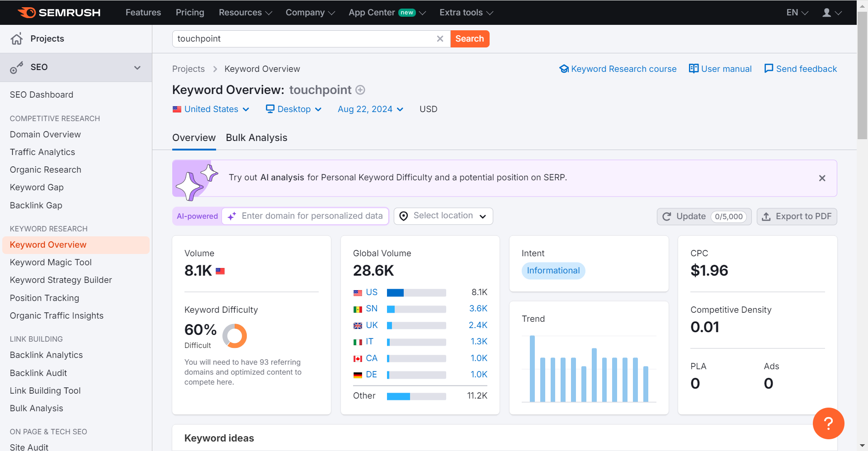Click the tallest first bar in Trend chart
Viewport: 868px width, 451px height.
pos(532,369)
